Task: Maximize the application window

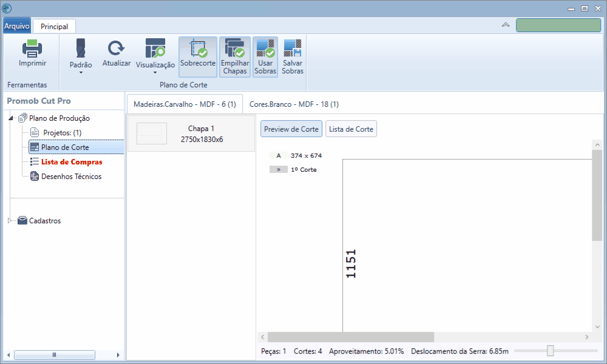Action: (x=585, y=8)
